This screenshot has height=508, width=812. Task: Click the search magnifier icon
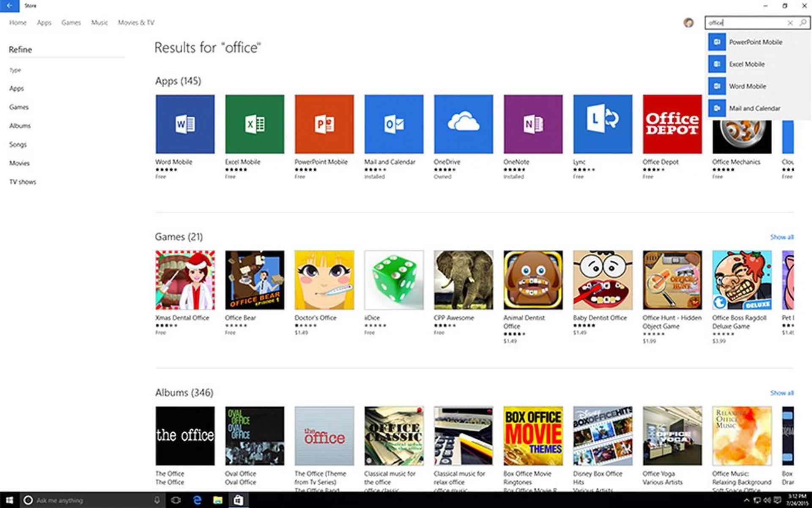pyautogui.click(x=803, y=22)
